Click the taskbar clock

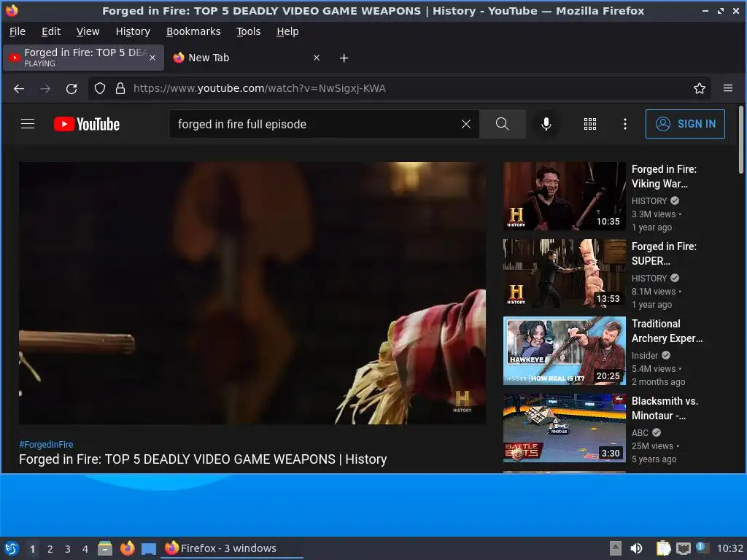point(729,548)
